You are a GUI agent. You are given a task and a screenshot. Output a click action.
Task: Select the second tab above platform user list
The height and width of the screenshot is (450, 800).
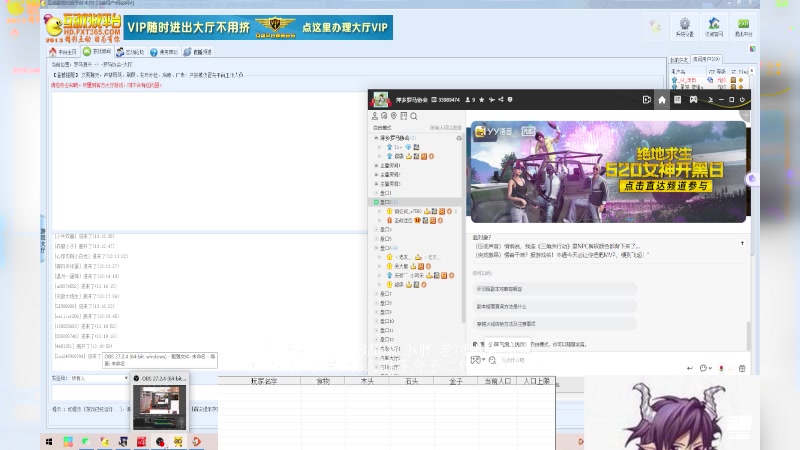[707, 59]
